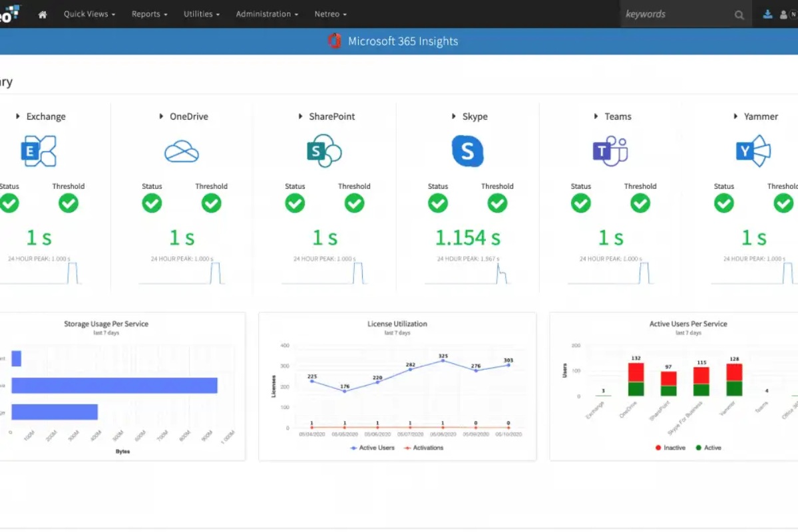
Task: Open the Quick Views menu
Action: point(90,14)
